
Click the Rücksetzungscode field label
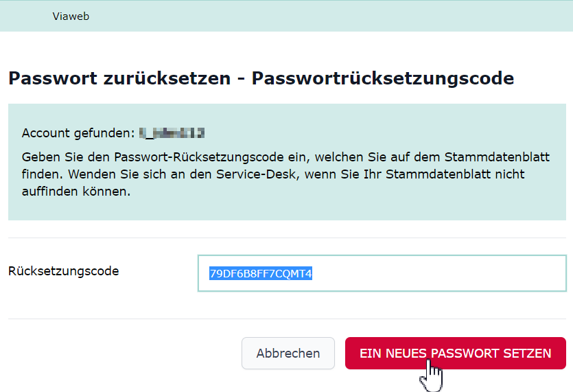tap(63, 271)
